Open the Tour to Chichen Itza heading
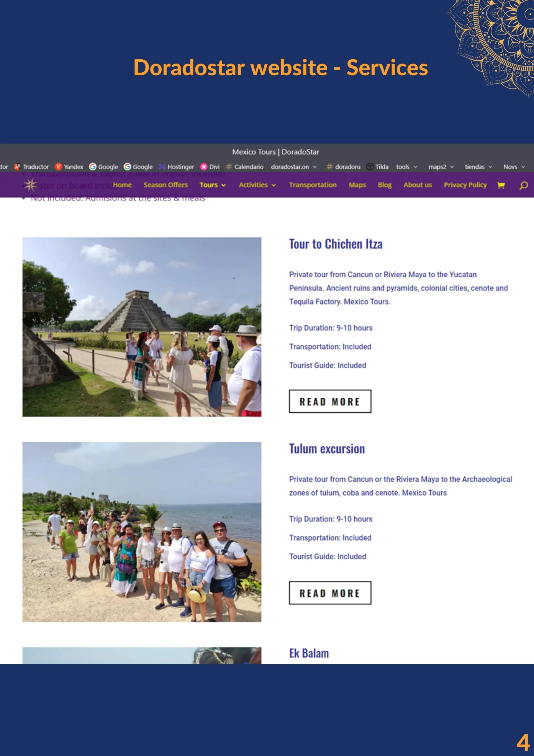The image size is (534, 756). tap(336, 244)
